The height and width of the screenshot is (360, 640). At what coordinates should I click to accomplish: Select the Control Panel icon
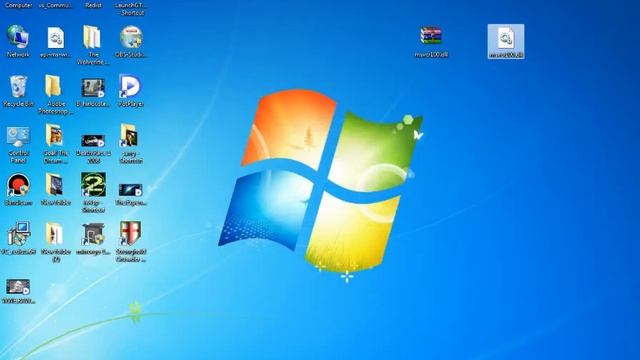[x=18, y=144]
